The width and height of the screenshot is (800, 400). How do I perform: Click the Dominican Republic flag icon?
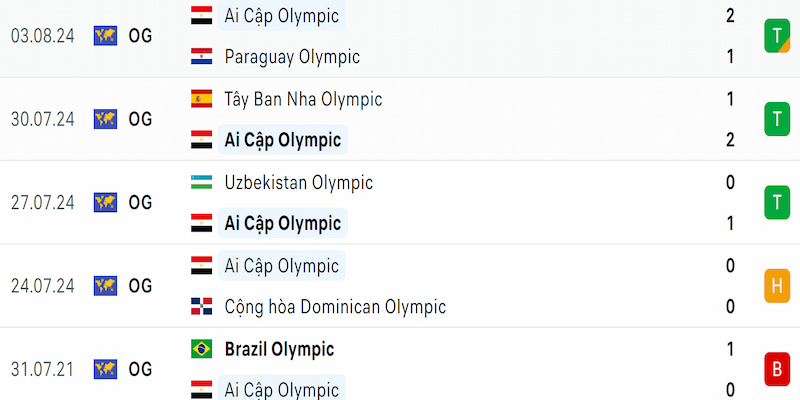coord(202,307)
